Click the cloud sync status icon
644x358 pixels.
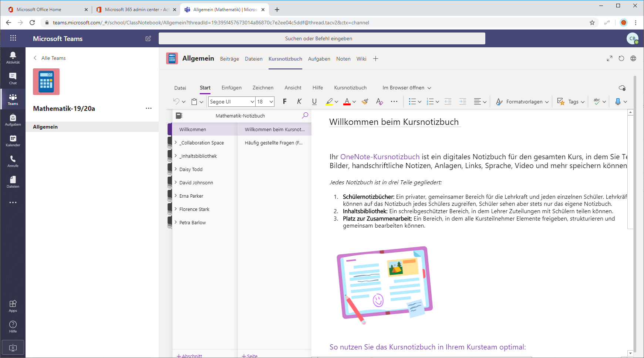(622, 88)
